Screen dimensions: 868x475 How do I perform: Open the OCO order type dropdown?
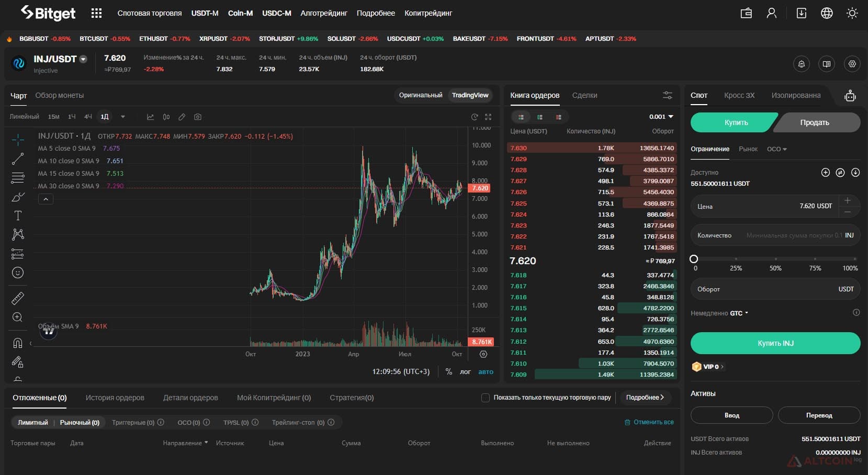point(777,149)
